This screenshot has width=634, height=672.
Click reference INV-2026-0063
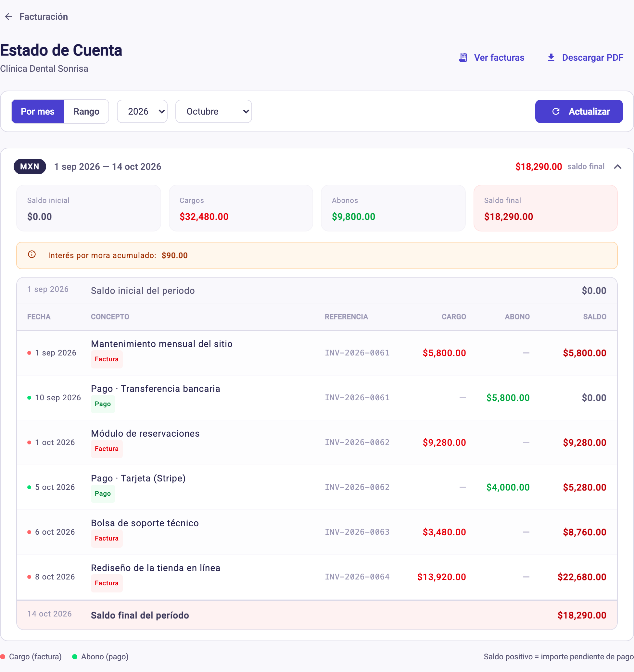[x=357, y=532]
